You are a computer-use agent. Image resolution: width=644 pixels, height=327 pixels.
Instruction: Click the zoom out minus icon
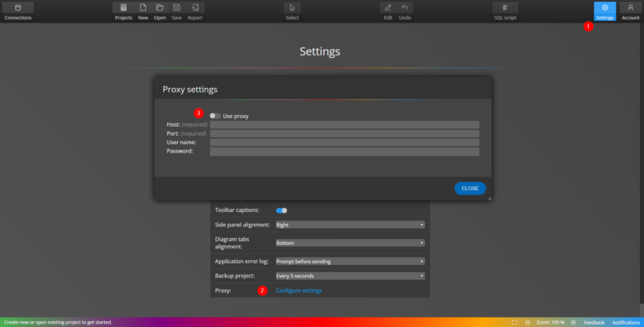(x=527, y=323)
